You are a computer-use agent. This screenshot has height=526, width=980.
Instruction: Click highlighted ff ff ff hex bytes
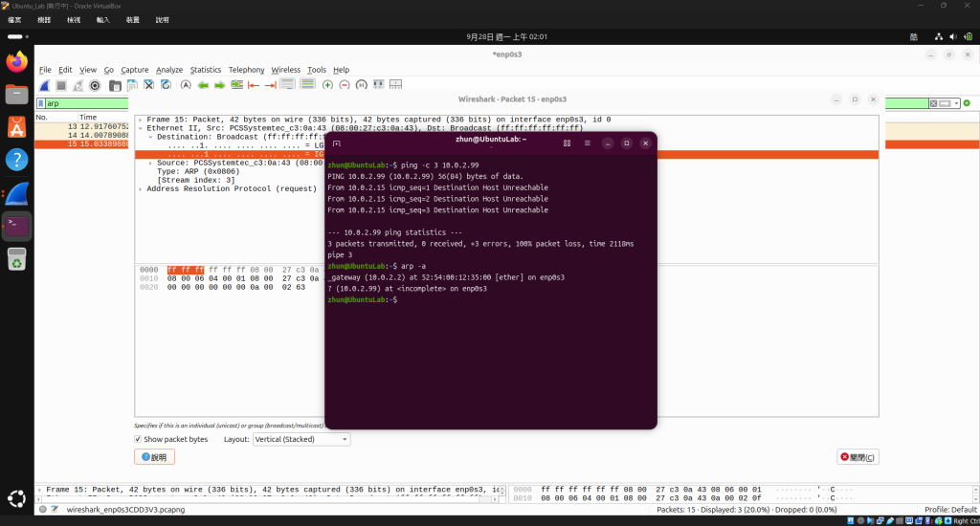186,270
